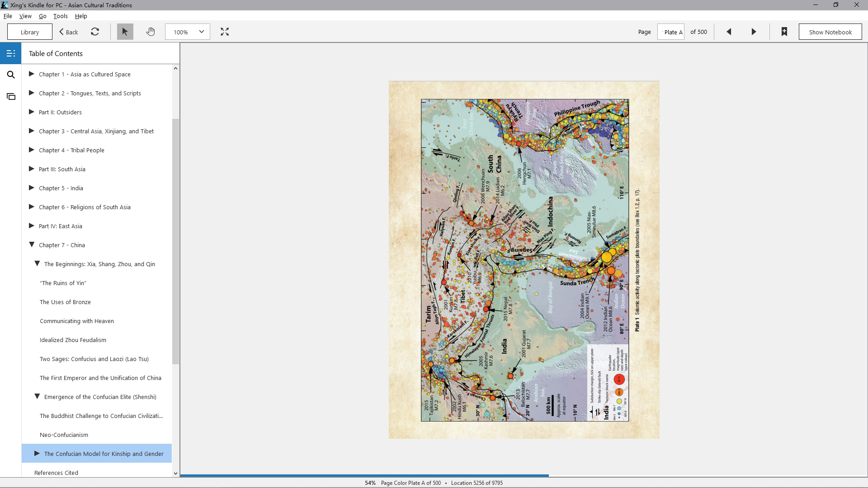Click the reading progress bar
Image resolution: width=868 pixels, height=488 pixels.
click(524, 475)
